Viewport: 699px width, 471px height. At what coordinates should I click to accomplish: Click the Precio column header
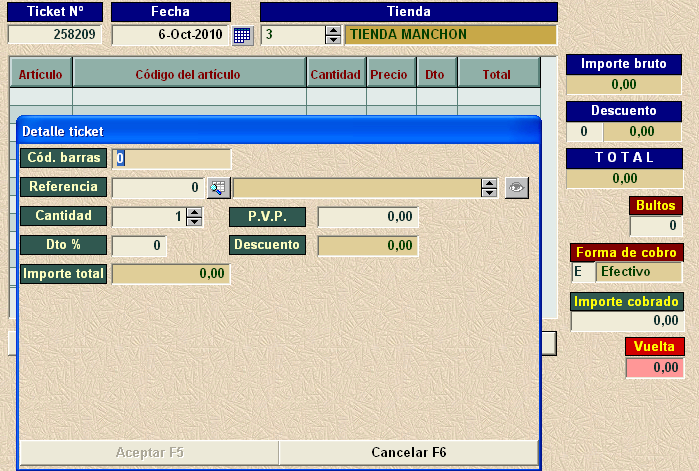(x=391, y=74)
